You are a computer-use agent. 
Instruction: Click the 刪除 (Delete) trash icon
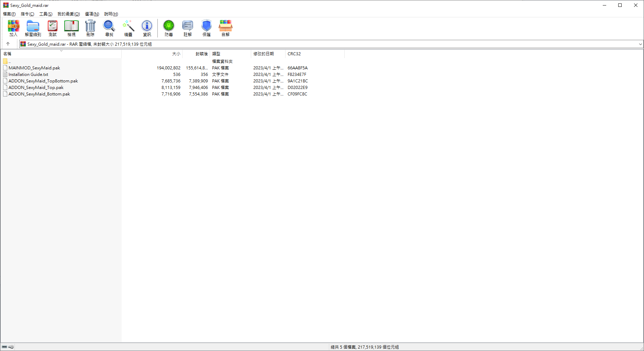point(90,28)
